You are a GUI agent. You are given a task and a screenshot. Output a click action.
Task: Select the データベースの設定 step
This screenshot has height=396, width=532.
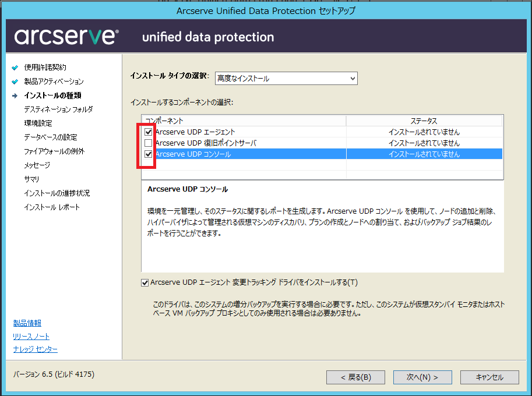[51, 137]
